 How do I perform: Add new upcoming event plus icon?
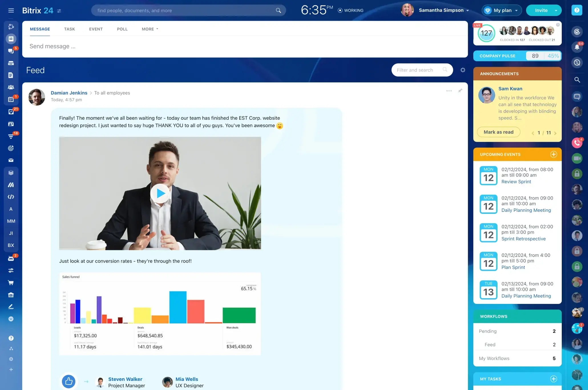(x=553, y=155)
